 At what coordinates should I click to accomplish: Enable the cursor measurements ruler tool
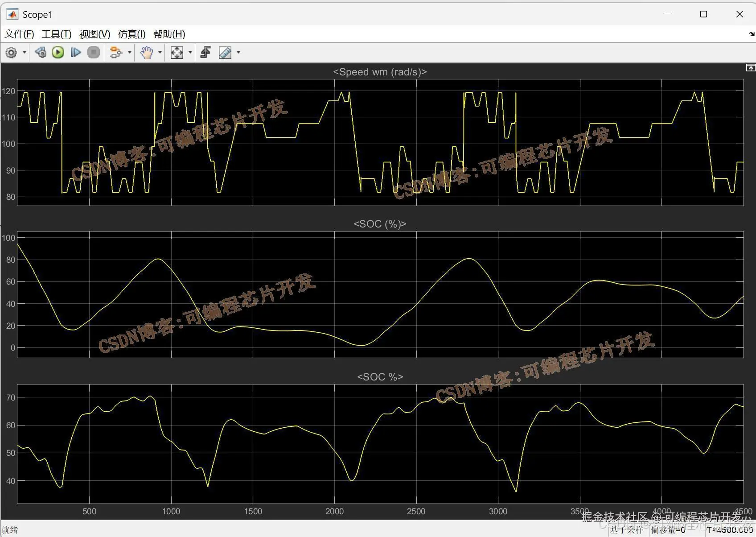(225, 53)
